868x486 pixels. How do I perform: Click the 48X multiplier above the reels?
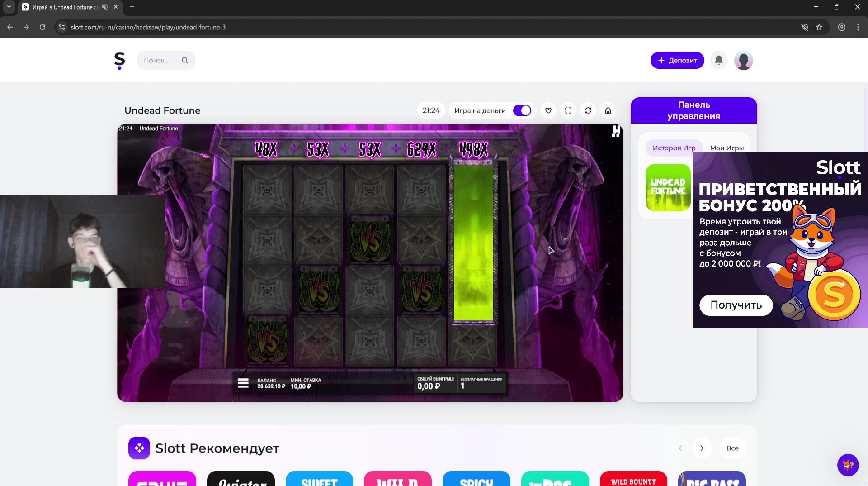tap(266, 149)
